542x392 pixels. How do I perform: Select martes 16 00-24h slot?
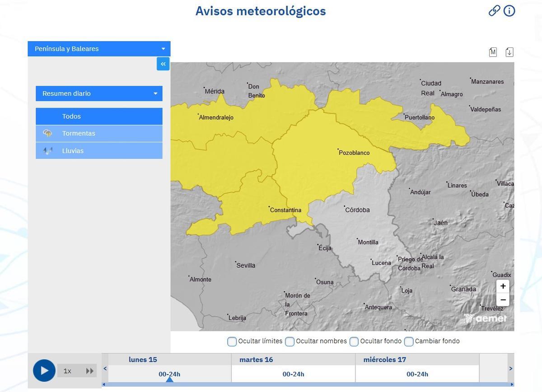click(293, 374)
